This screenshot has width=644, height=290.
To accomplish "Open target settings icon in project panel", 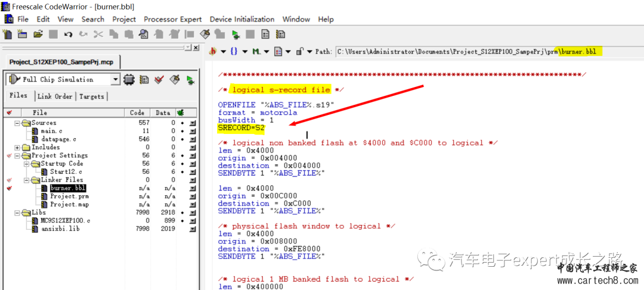I will pyautogui.click(x=144, y=79).
